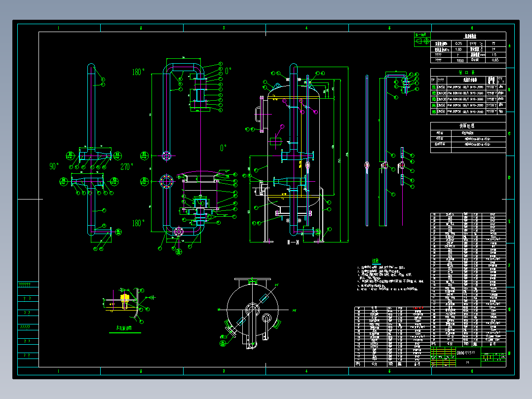This screenshot has width=532, height=399.
Task: Click the 表面处理 table title
Action: (x=466, y=125)
